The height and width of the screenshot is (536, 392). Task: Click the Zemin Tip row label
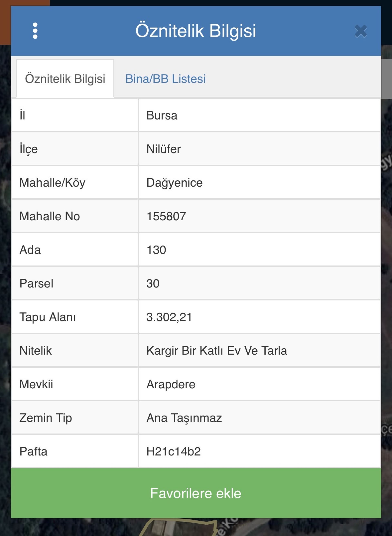pyautogui.click(x=46, y=418)
